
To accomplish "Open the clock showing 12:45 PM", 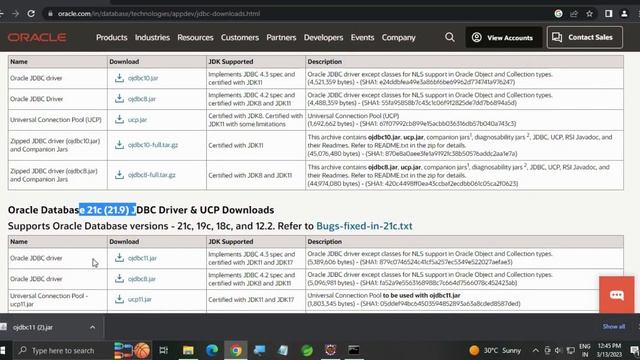I will 609,351.
